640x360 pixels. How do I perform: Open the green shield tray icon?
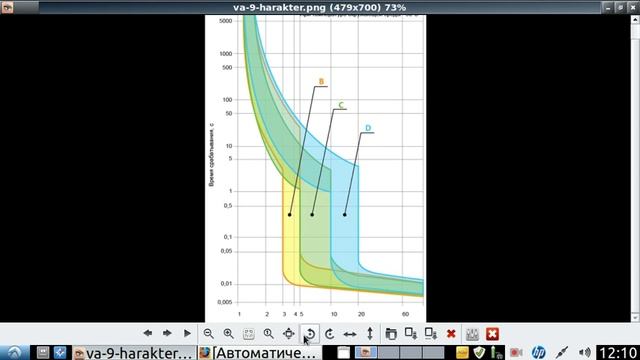point(479,352)
